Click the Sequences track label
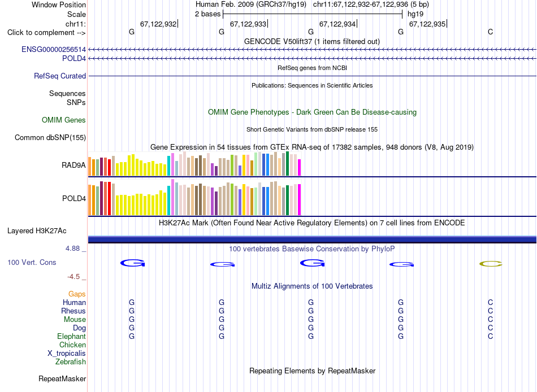Viewport: 537px width, 392px height. coord(67,93)
